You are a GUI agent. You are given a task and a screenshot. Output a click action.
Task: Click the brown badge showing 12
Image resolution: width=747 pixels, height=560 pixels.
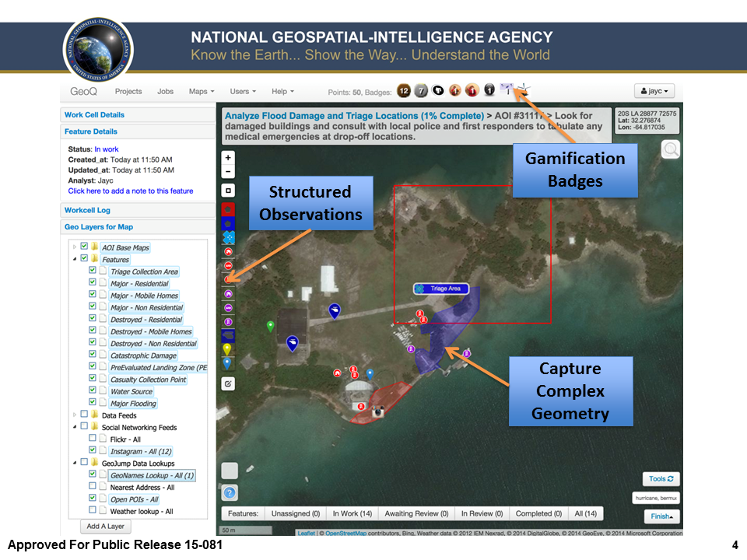tap(404, 90)
